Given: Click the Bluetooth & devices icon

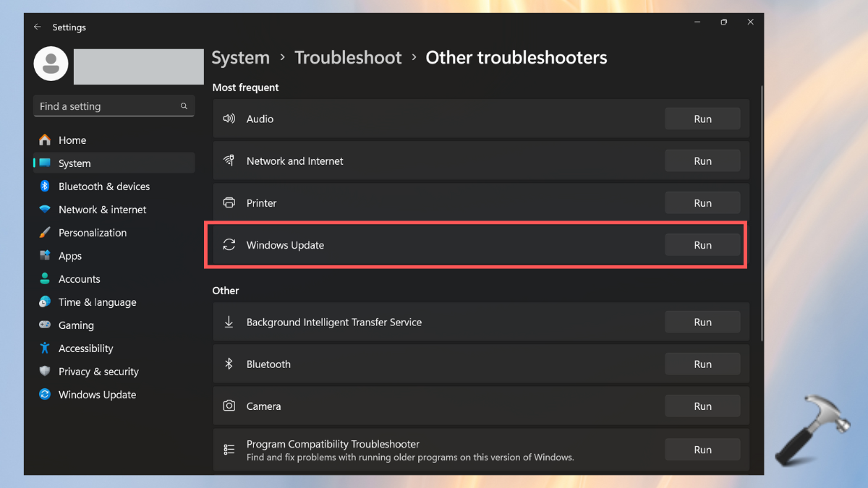Looking at the screenshot, I should click(45, 187).
